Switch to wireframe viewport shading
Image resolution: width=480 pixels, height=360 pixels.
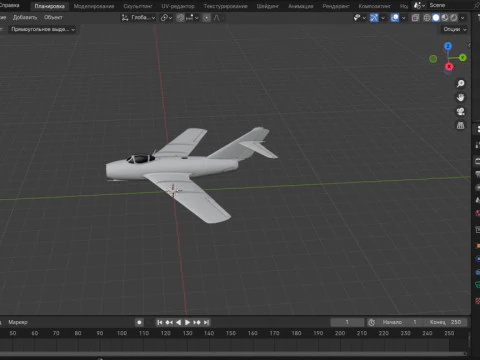point(427,18)
